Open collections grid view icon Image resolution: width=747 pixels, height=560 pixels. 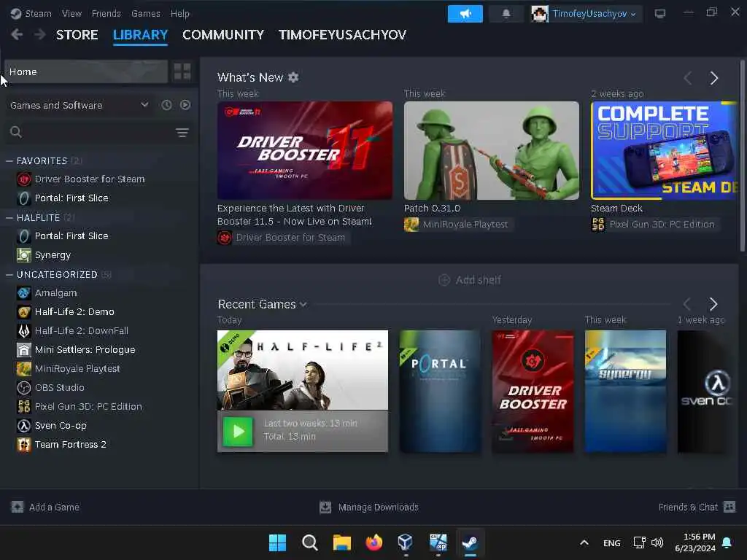click(x=182, y=71)
